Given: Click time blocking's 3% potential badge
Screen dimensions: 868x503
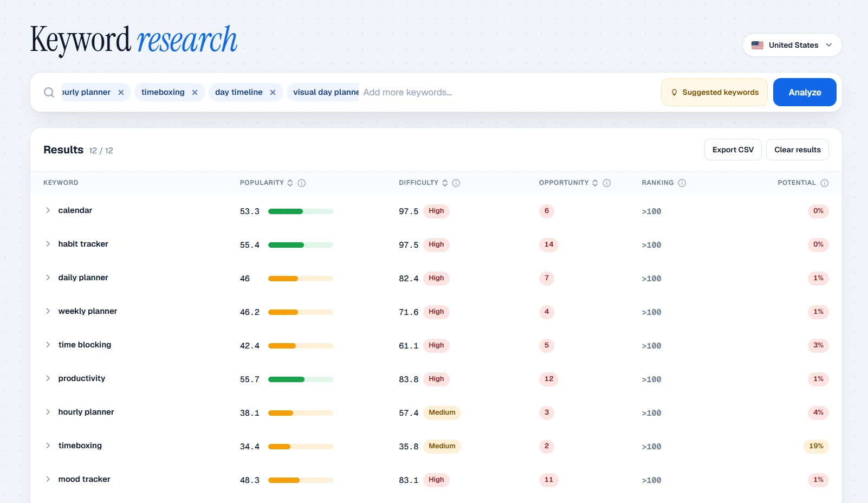Looking at the screenshot, I should pyautogui.click(x=818, y=345).
